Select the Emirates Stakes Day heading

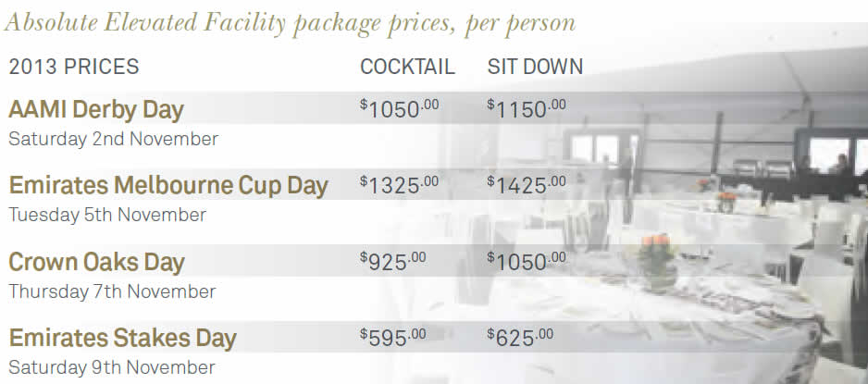(122, 338)
